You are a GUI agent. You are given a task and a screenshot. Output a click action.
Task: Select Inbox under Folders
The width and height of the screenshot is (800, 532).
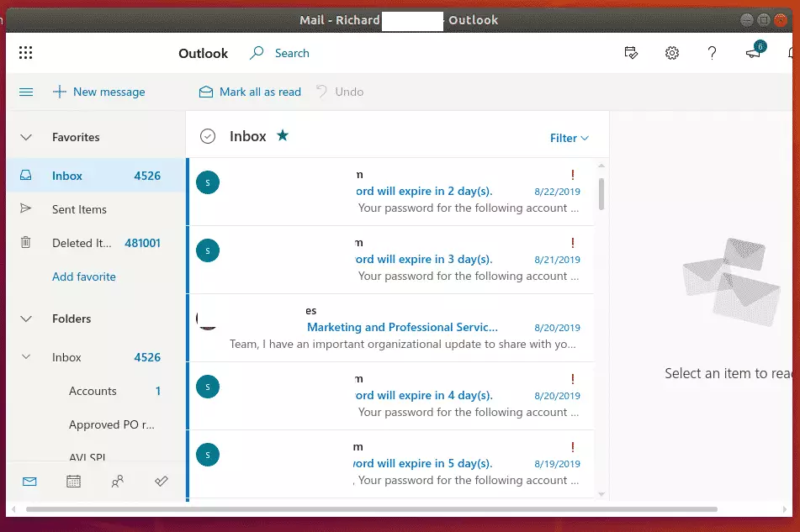97,357
